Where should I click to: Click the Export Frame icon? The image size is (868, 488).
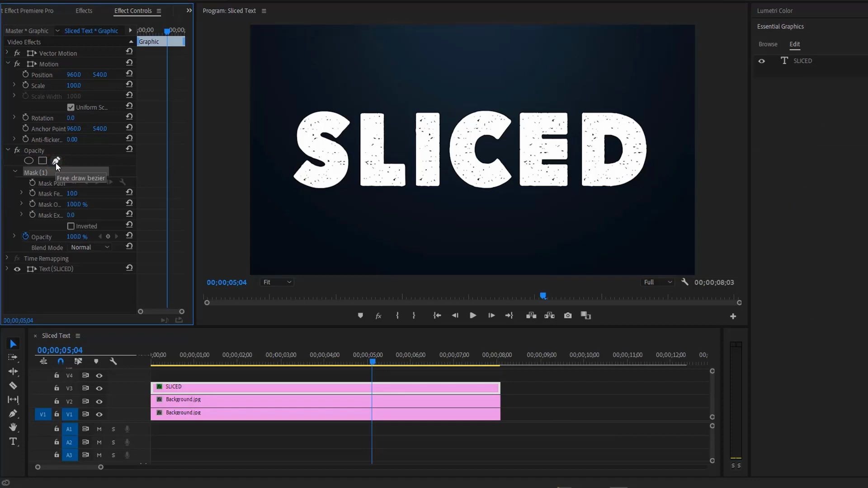tap(569, 316)
